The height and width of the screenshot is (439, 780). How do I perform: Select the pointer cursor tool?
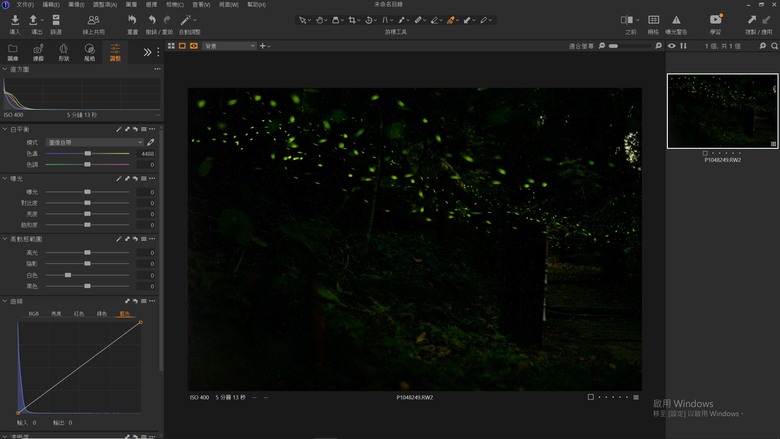[302, 20]
